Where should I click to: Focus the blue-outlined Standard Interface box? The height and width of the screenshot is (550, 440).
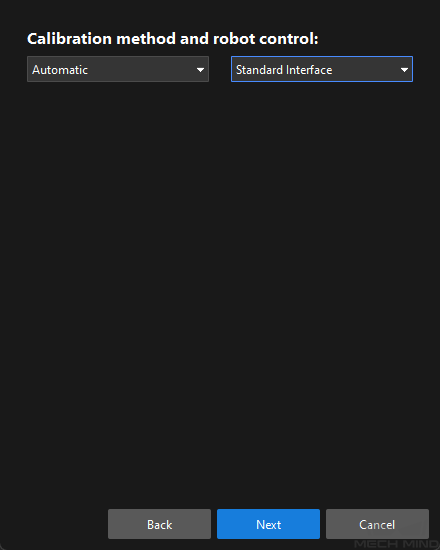322,69
